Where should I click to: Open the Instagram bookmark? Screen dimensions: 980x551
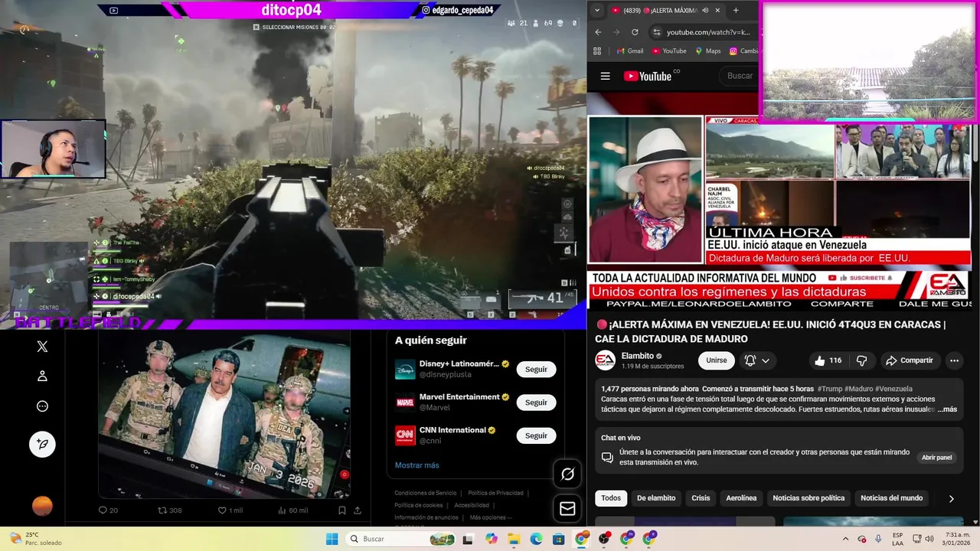(743, 51)
